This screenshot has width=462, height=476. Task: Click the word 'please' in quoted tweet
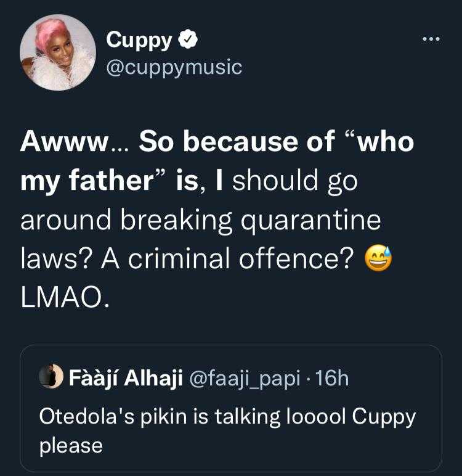tap(71, 446)
